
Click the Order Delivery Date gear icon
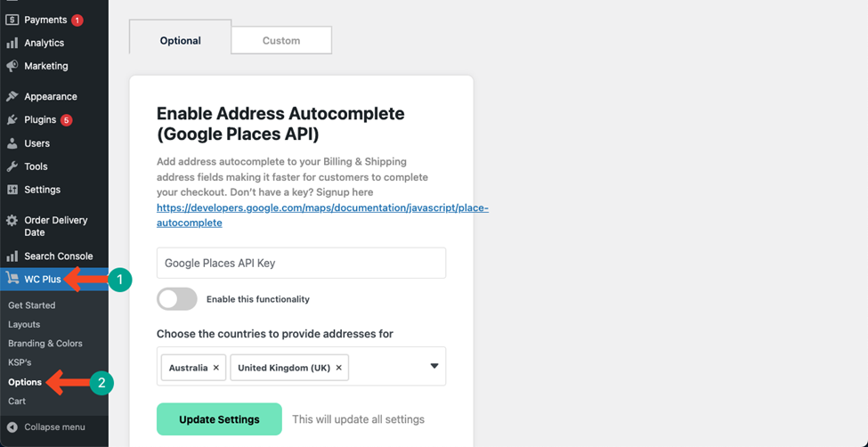(12, 221)
